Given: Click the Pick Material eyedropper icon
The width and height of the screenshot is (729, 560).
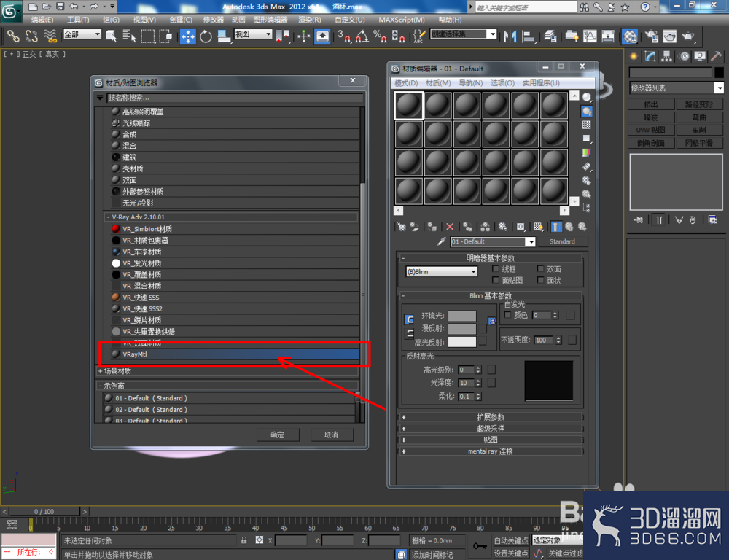Looking at the screenshot, I should tap(441, 241).
